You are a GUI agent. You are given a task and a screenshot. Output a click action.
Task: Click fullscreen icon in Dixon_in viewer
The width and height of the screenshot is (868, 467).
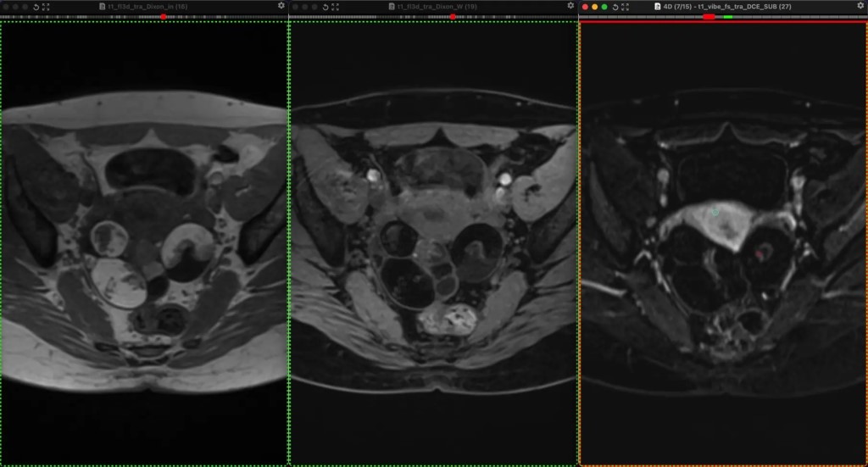click(46, 6)
